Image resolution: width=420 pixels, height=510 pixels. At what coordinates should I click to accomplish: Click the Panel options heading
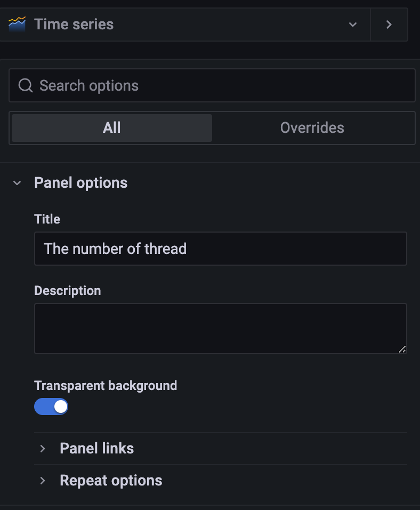(x=81, y=183)
